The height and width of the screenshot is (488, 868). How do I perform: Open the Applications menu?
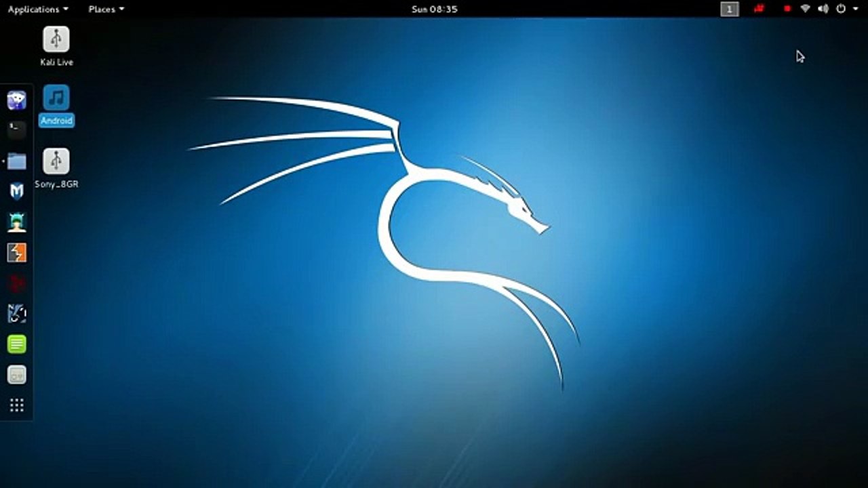point(38,9)
